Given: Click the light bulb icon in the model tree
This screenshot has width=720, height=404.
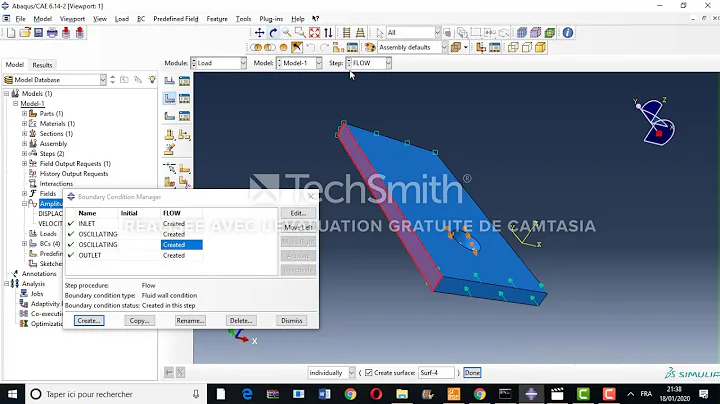Looking at the screenshot, I should pos(152,79).
